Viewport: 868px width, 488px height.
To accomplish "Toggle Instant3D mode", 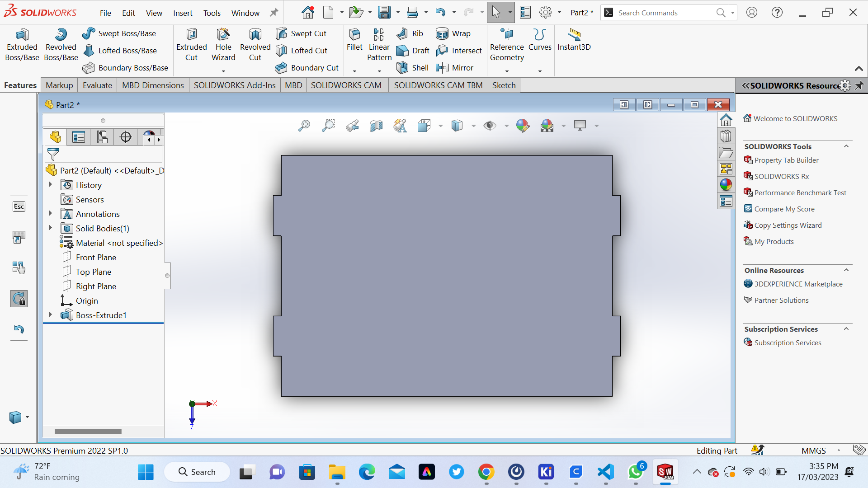I will (574, 40).
